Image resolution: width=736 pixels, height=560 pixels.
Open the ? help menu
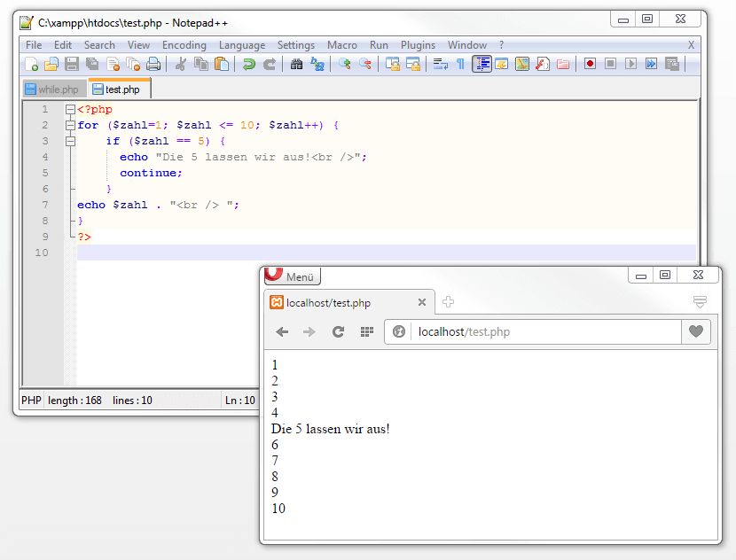[x=501, y=45]
